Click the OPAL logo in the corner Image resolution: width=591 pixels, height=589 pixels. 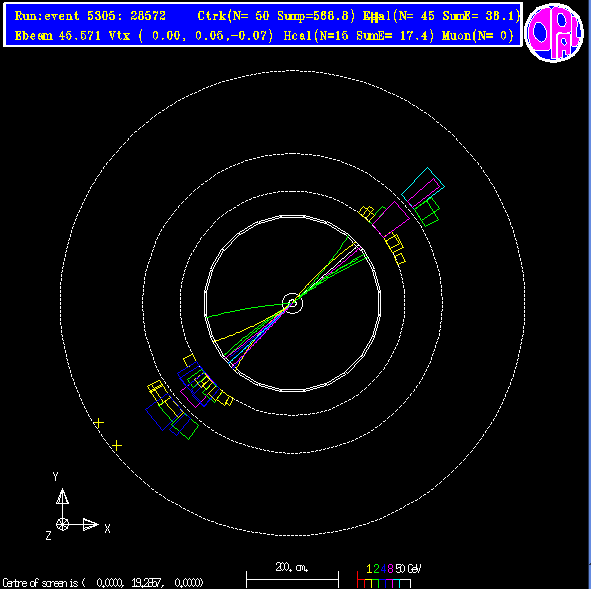point(554,32)
